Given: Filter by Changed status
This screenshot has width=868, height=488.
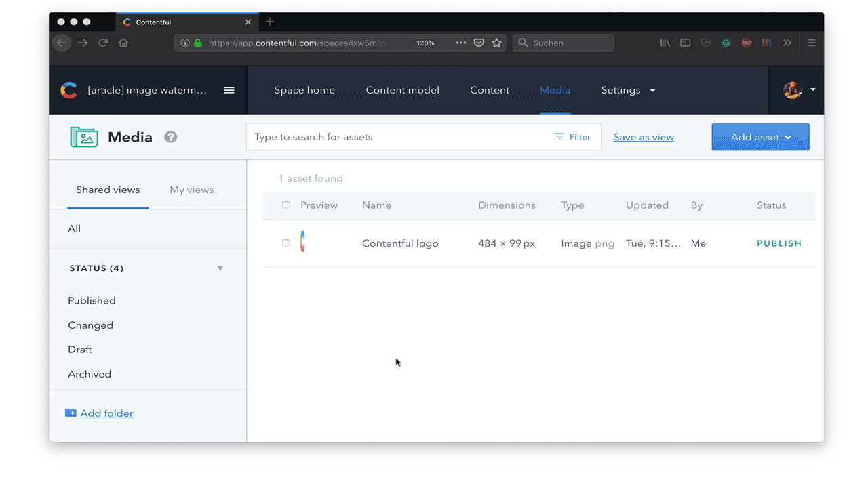Looking at the screenshot, I should [x=90, y=325].
